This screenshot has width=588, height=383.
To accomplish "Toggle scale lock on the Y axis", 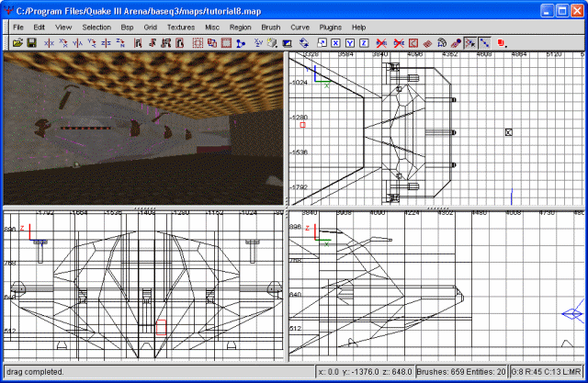I will coord(350,43).
